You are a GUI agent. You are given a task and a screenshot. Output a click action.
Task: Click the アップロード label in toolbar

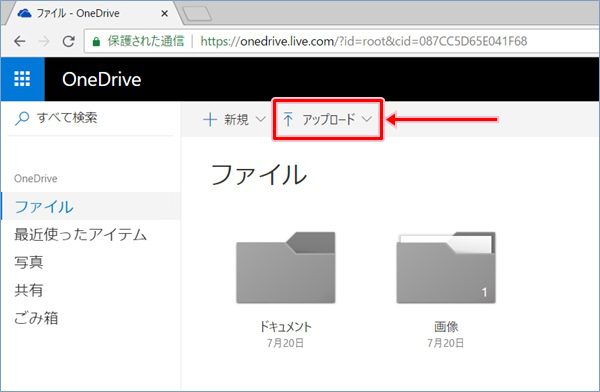point(329,119)
